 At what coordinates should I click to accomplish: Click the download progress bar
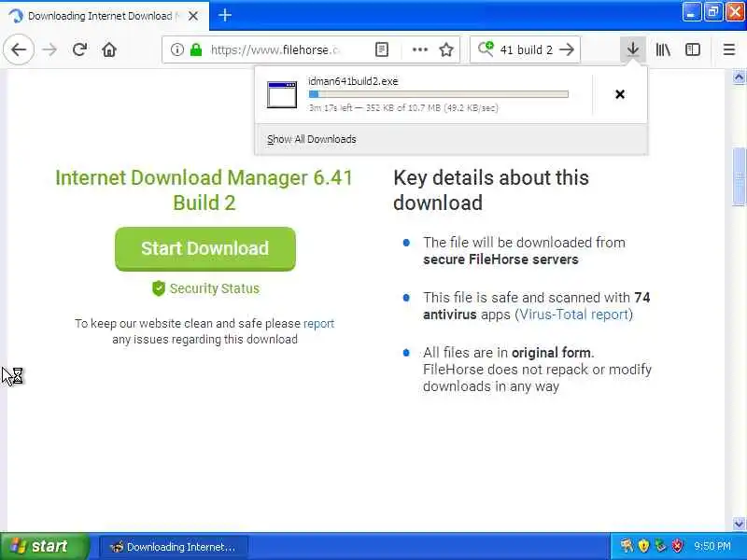tap(438, 94)
